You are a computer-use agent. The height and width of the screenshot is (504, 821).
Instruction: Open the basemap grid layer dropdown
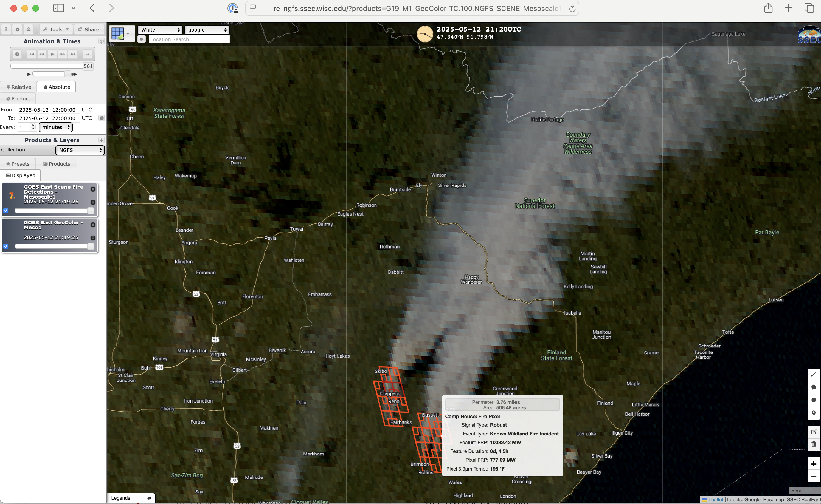click(x=122, y=34)
